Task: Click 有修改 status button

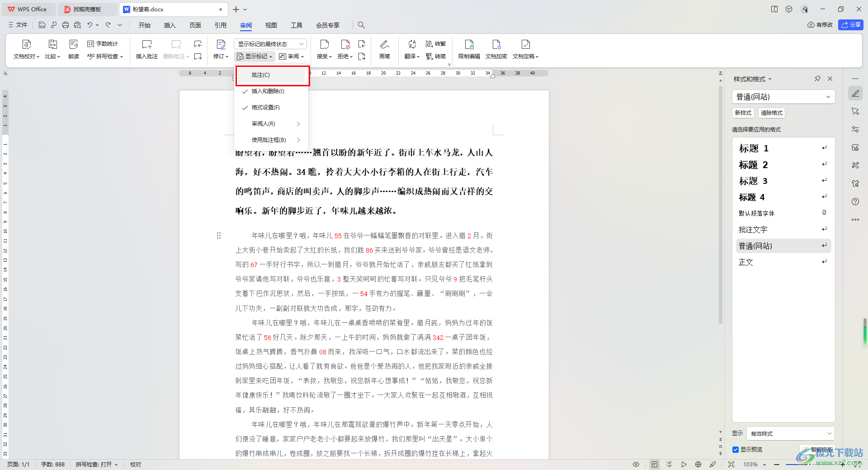Action: pos(820,25)
